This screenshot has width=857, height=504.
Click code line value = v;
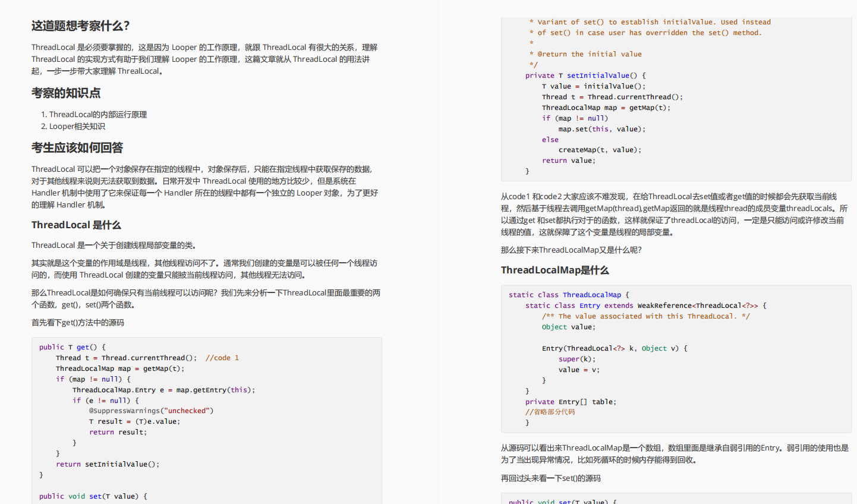pyautogui.click(x=579, y=370)
